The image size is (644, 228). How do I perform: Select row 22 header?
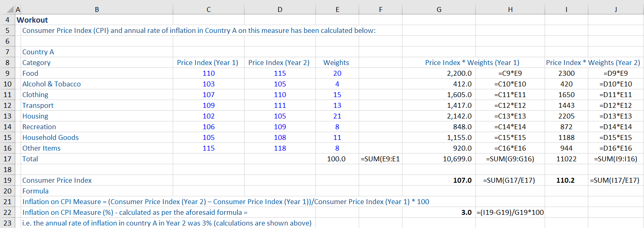(7, 212)
